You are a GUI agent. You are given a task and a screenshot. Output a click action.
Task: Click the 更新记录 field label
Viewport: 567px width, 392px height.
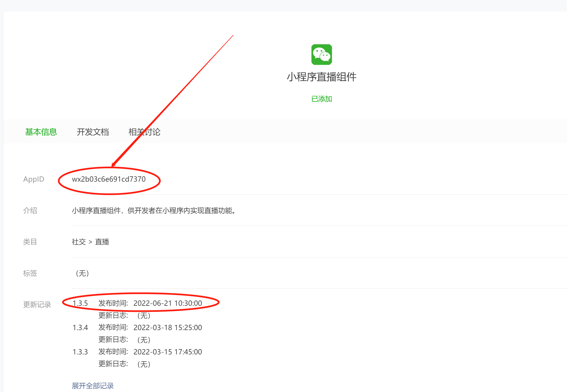(x=37, y=305)
